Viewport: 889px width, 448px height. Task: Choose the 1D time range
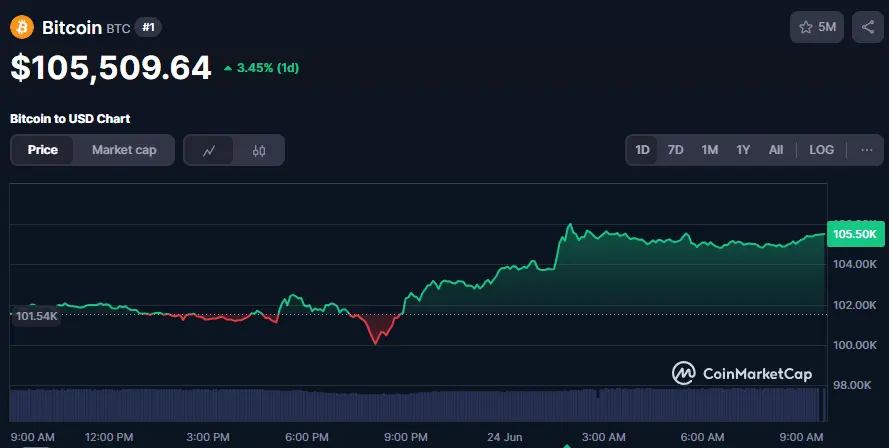[642, 150]
